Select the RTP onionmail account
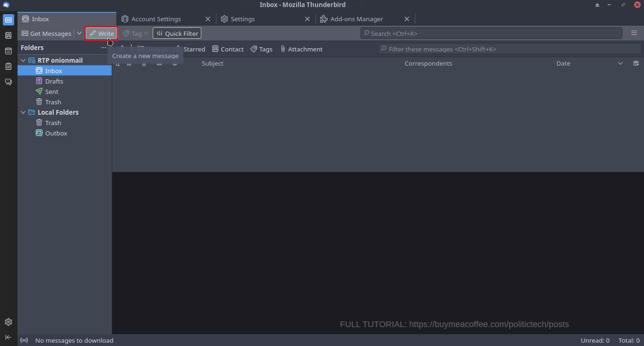This screenshot has height=346, width=644. pyautogui.click(x=65, y=60)
